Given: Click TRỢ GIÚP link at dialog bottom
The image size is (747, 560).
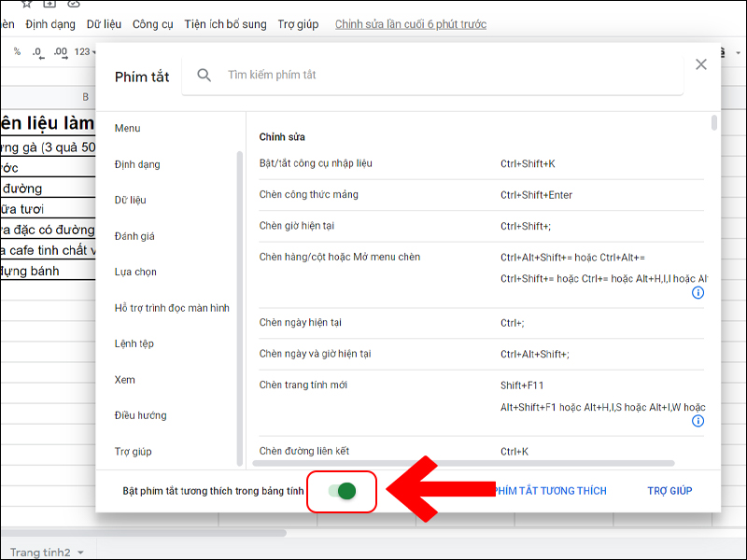Looking at the screenshot, I should [x=669, y=491].
